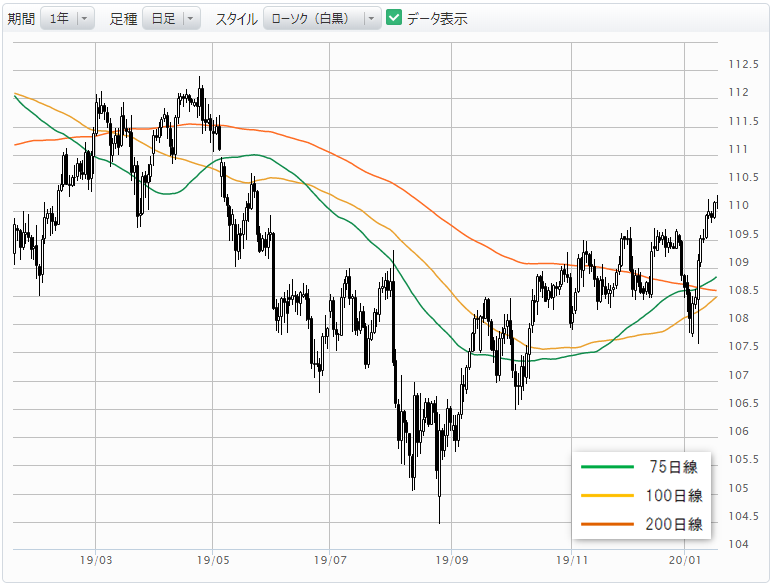The image size is (774, 586).
Task: Click the yellow 100日線 legend line
Action: (x=607, y=495)
